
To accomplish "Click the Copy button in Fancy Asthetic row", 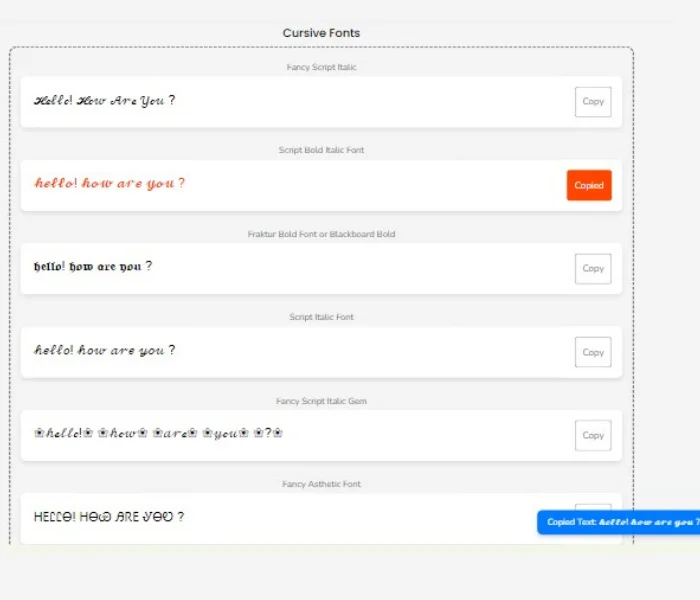I will pyautogui.click(x=593, y=507).
